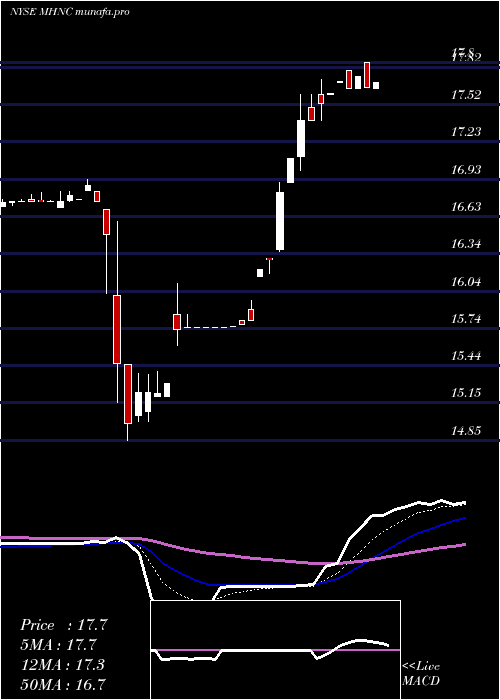Click the tallest red candle near 15.74
The width and height of the screenshot is (500, 700).
[117, 329]
